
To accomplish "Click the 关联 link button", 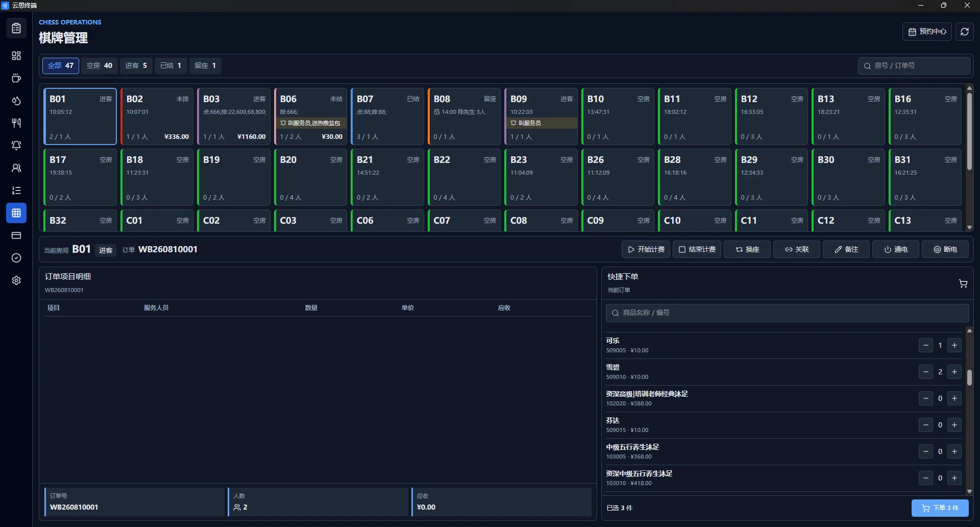I will pos(797,249).
